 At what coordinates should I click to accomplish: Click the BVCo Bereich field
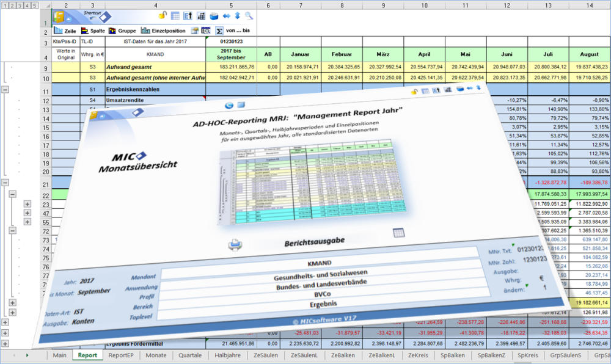click(322, 294)
